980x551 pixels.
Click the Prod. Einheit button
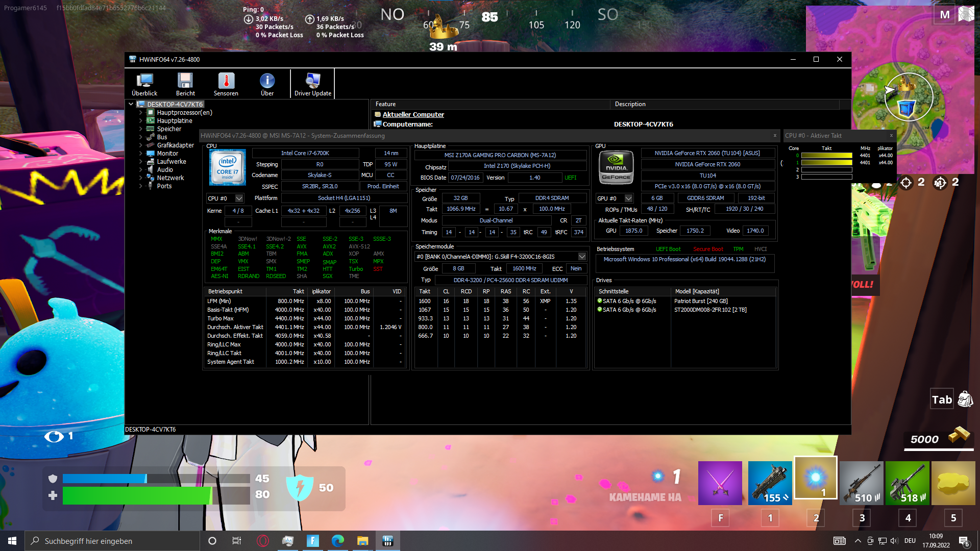coord(383,186)
